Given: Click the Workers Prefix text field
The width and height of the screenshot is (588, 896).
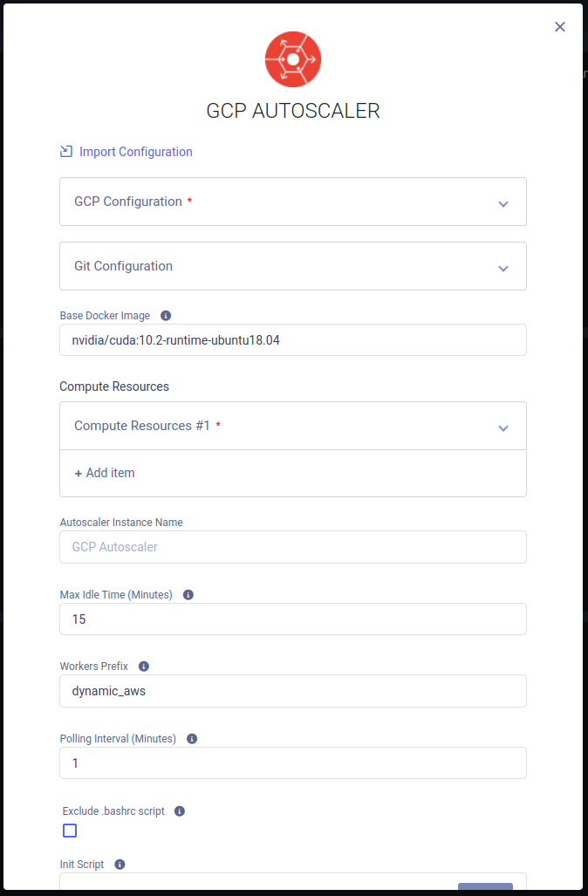Looking at the screenshot, I should point(293,691).
